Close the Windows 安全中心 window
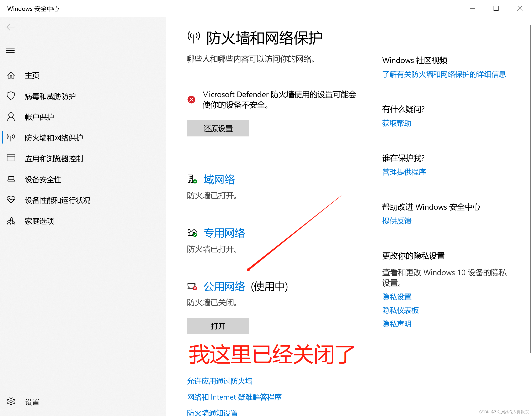This screenshot has height=416, width=532. pos(520,8)
